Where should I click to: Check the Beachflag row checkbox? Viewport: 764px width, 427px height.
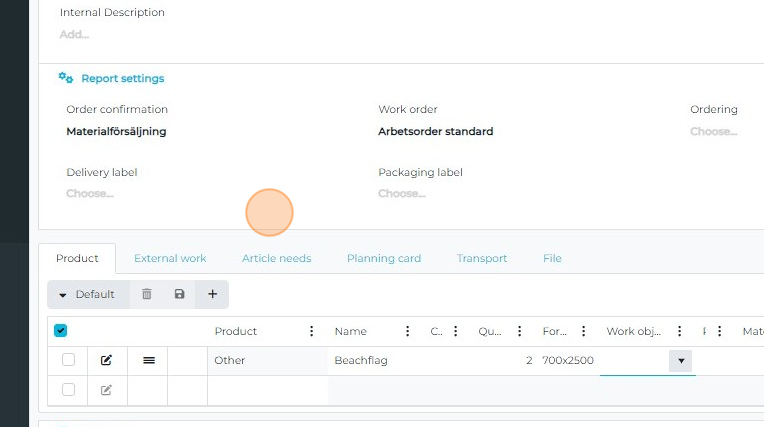click(68, 360)
